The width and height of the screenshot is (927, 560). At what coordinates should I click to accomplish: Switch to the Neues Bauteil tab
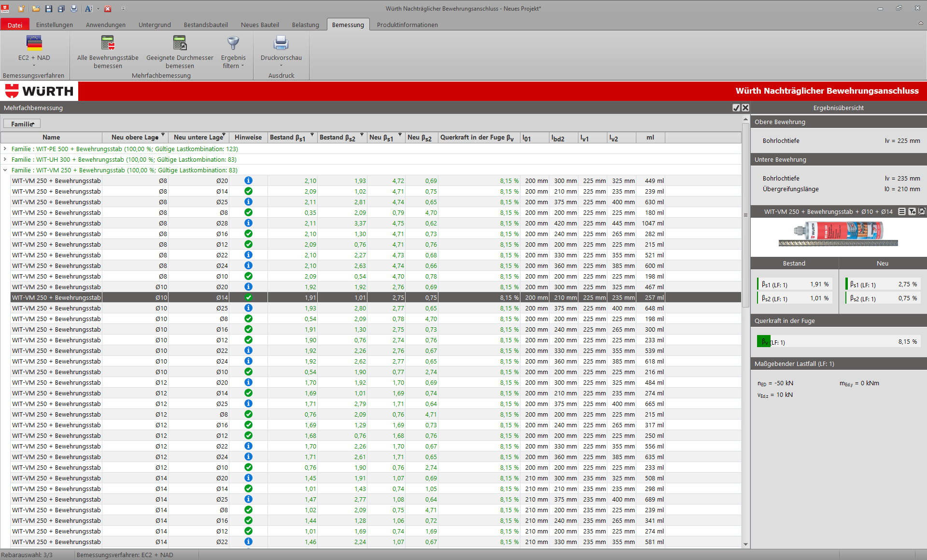260,25
